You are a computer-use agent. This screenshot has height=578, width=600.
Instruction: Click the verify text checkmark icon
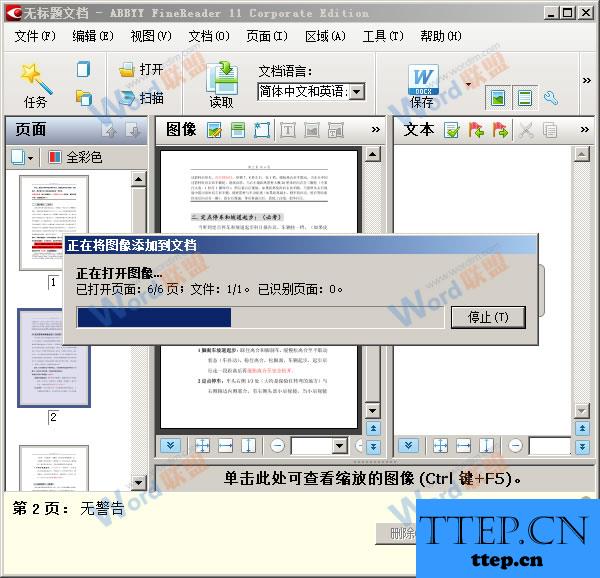(x=452, y=130)
